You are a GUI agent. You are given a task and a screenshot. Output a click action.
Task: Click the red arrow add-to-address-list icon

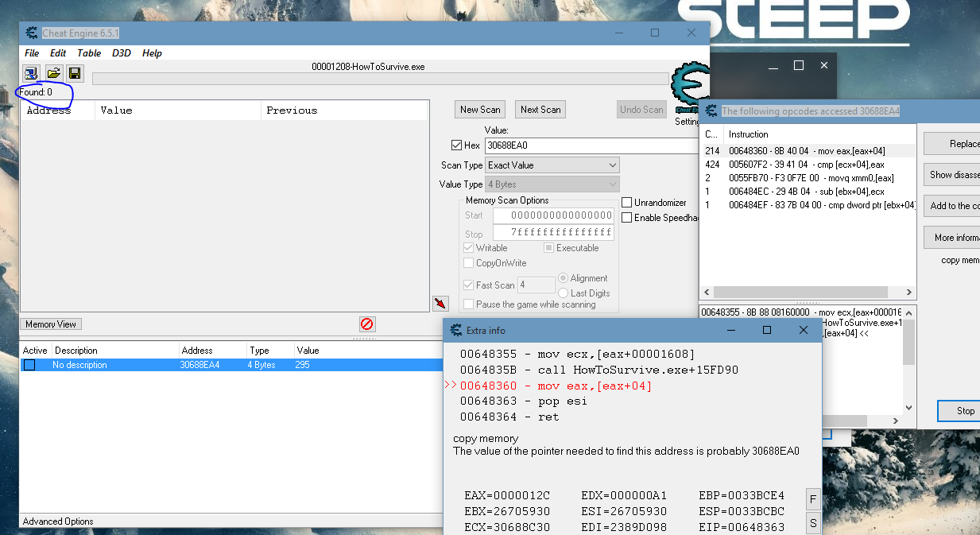(440, 304)
